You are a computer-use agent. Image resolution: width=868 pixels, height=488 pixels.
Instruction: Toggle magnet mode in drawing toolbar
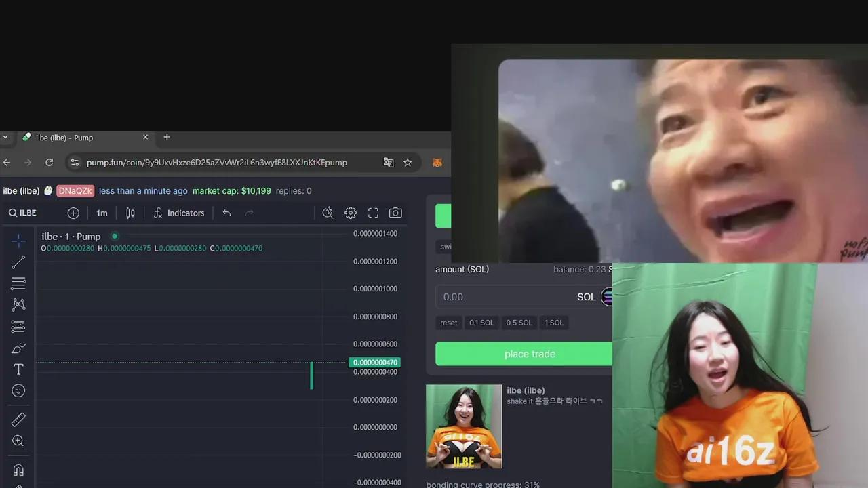pyautogui.click(x=18, y=470)
